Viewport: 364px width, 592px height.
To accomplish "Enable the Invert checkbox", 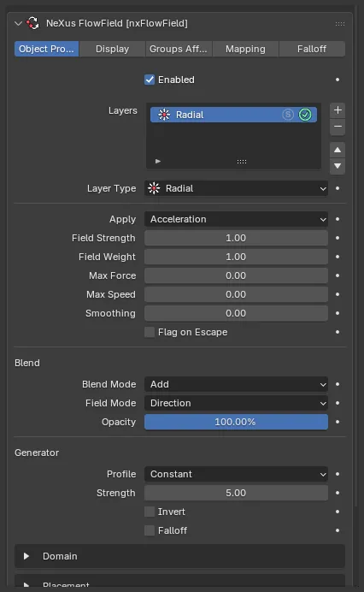I will pos(150,512).
